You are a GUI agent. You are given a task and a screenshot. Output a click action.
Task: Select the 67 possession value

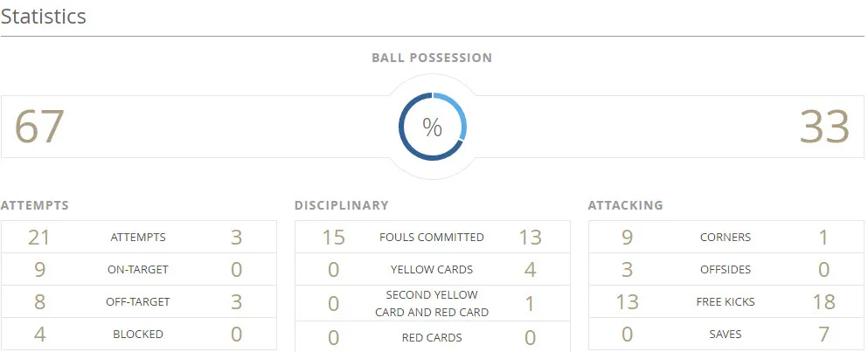coord(39,128)
